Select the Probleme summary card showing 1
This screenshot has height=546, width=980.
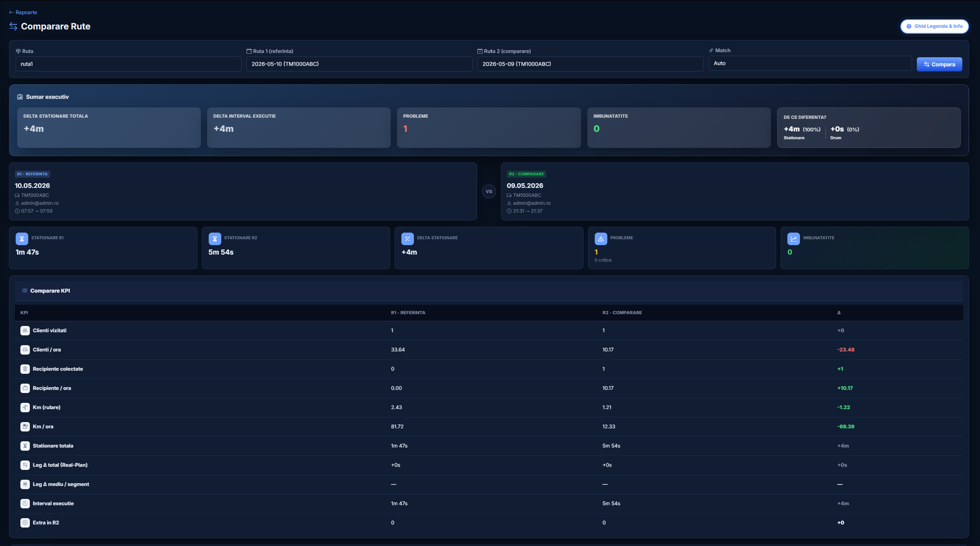pyautogui.click(x=489, y=128)
